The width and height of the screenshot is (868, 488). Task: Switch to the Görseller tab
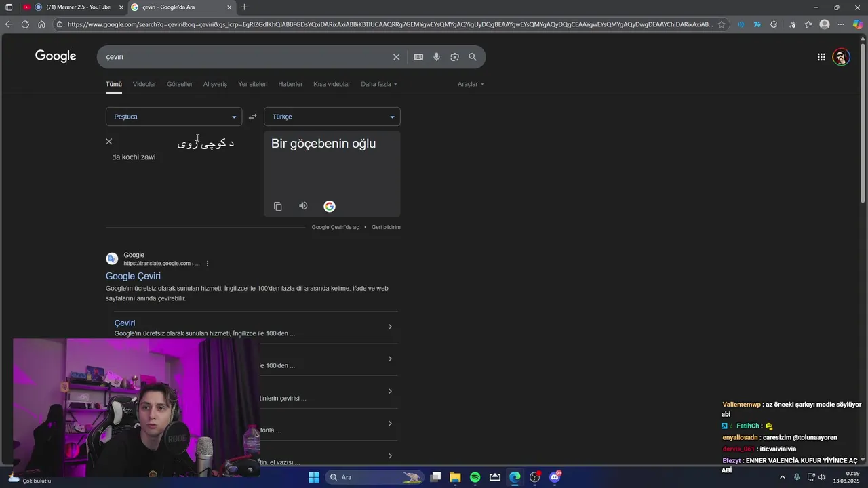pyautogui.click(x=180, y=84)
